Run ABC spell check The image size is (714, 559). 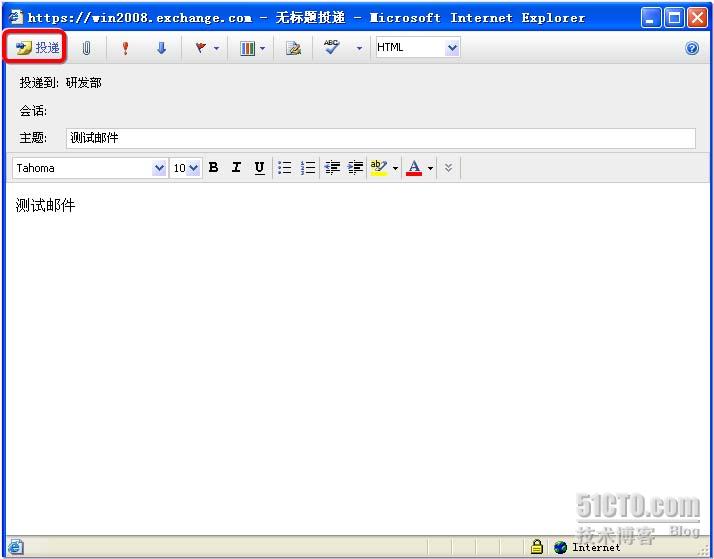click(x=331, y=47)
